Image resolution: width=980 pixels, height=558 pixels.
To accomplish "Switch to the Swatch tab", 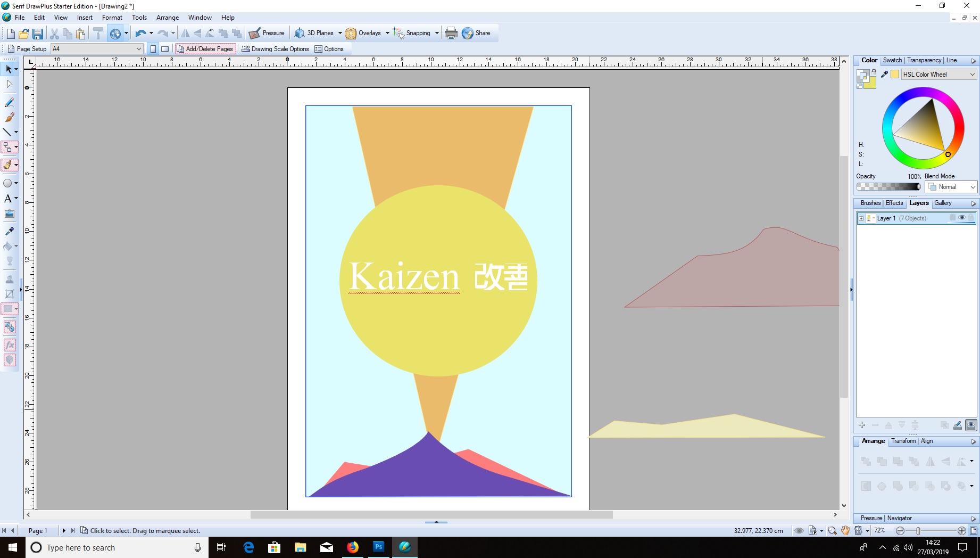I will 892,61.
